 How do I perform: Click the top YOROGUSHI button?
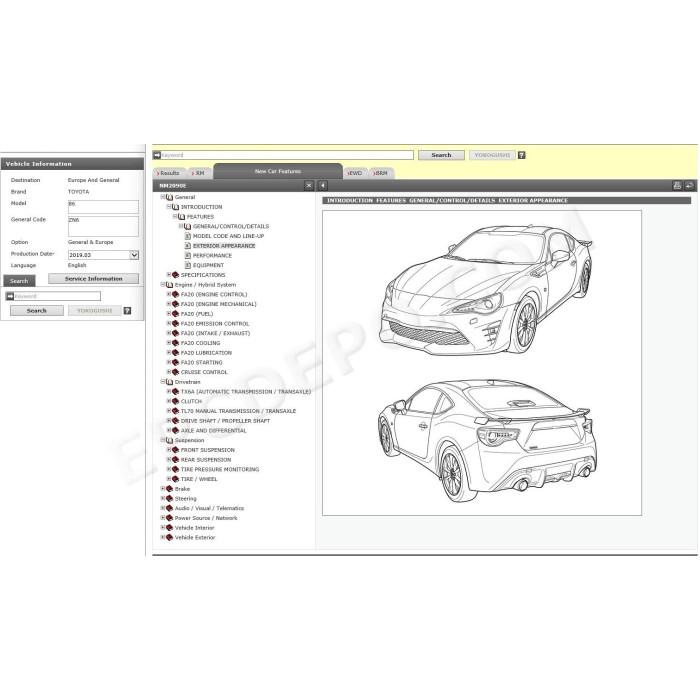click(492, 155)
